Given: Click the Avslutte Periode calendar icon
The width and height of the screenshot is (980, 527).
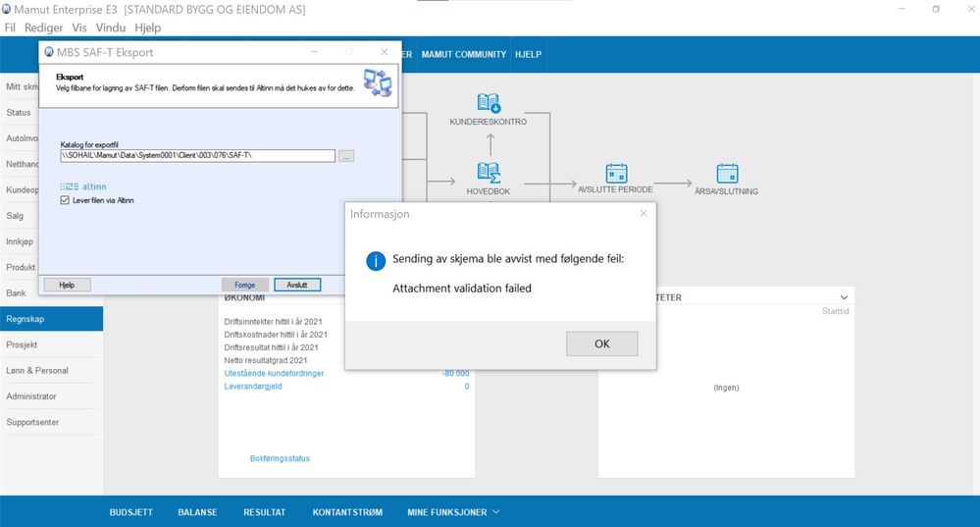Looking at the screenshot, I should (x=616, y=173).
